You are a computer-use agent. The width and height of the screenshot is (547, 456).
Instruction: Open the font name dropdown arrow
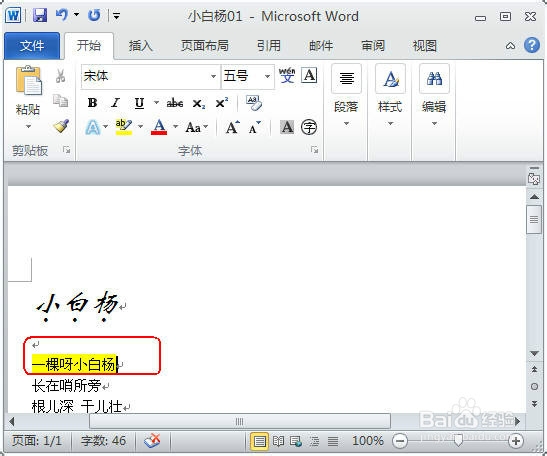point(213,76)
